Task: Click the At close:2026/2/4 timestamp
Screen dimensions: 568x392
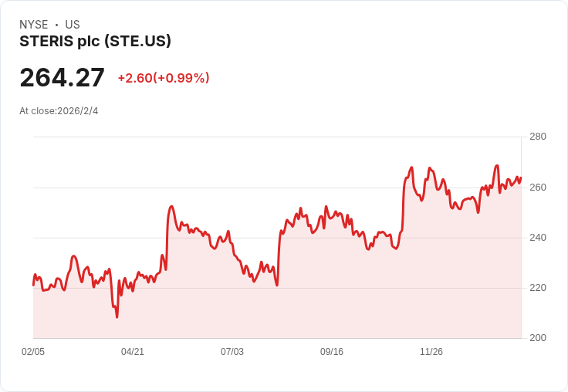Action: [59, 111]
